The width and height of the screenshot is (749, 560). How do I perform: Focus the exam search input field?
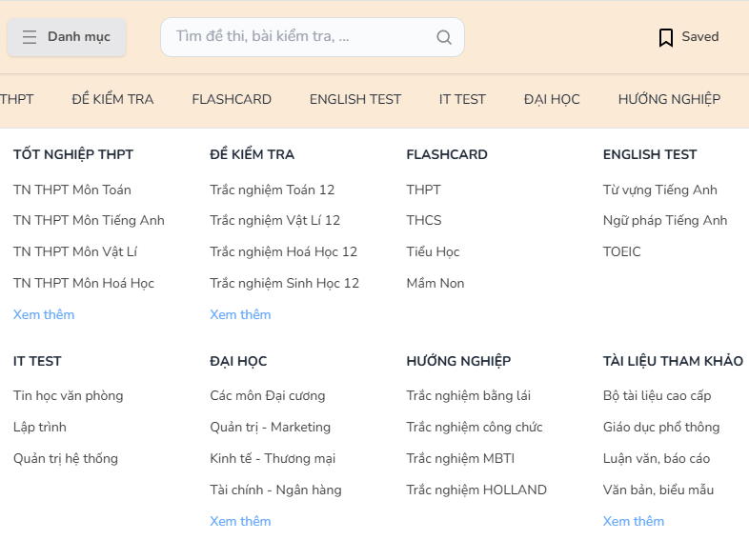coord(313,37)
